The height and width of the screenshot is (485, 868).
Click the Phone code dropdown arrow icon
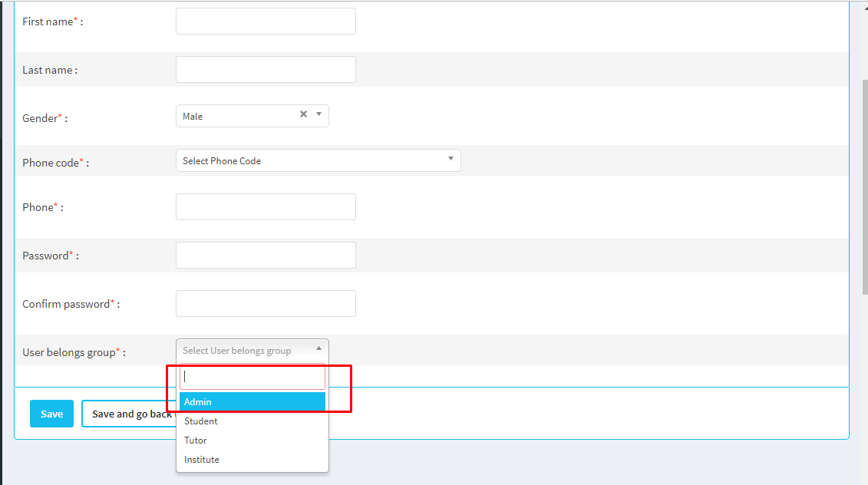pos(451,160)
